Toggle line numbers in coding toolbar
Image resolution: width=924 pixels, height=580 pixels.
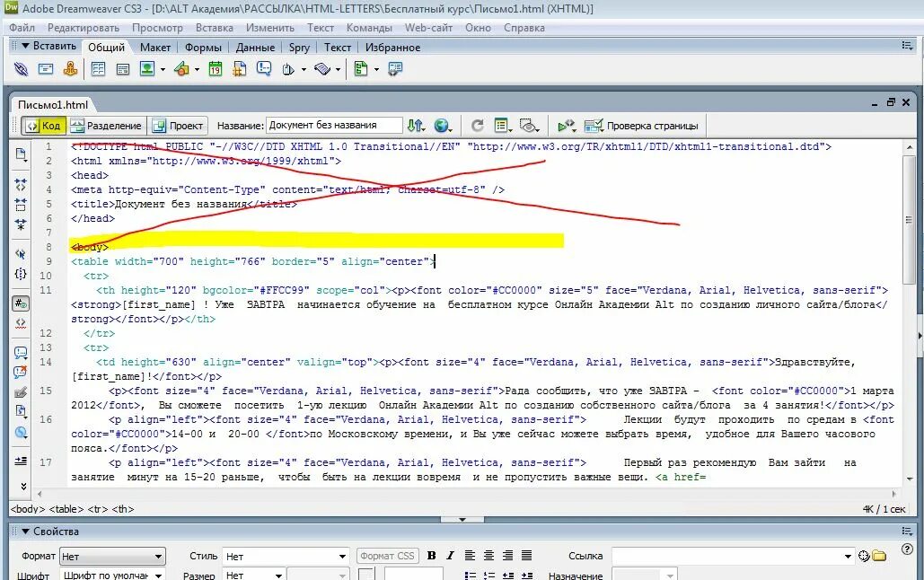click(21, 303)
